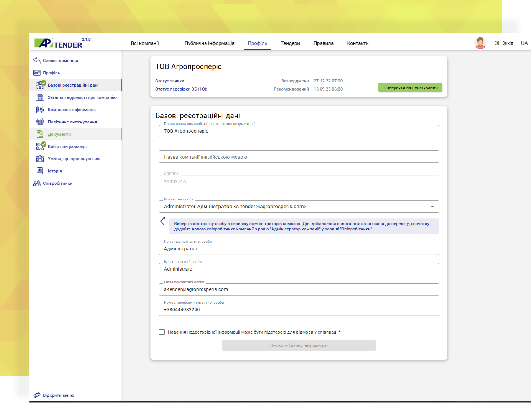The height and width of the screenshot is (409, 532).
Task: Expand the Контактна особа dropdown arrow
Action: (433, 207)
